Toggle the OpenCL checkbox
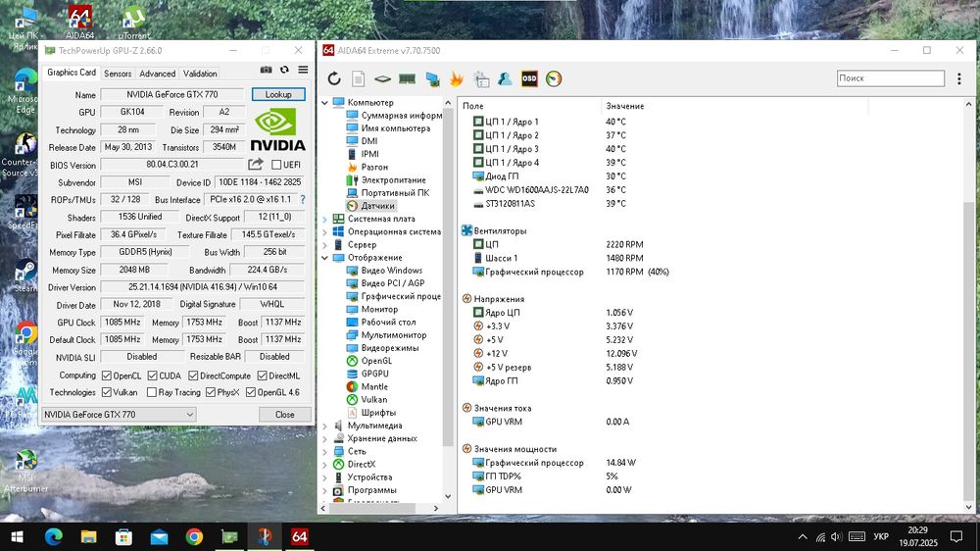 (106, 376)
